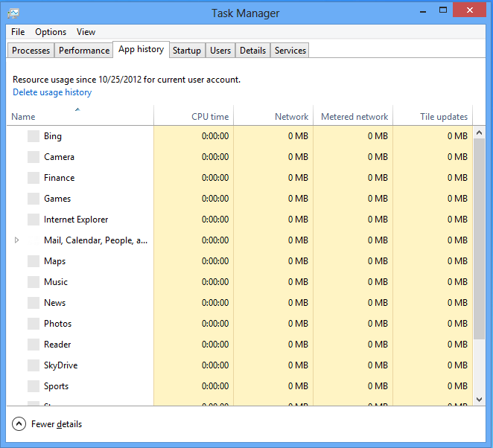Viewport: 493px width, 448px height.
Task: Click the Reader app icon placeholder
Action: point(34,345)
